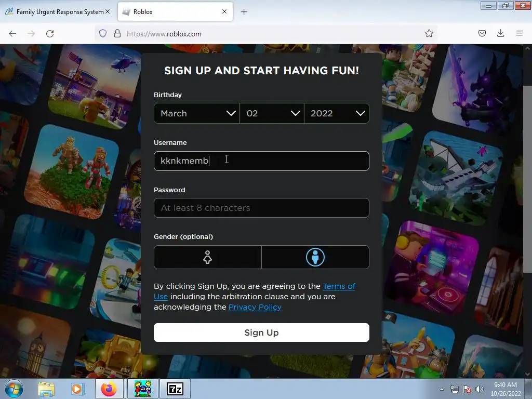Viewport: 532px width, 399px height.
Task: Click the crashed airplane game thumbnail
Action: [x=456, y=178]
